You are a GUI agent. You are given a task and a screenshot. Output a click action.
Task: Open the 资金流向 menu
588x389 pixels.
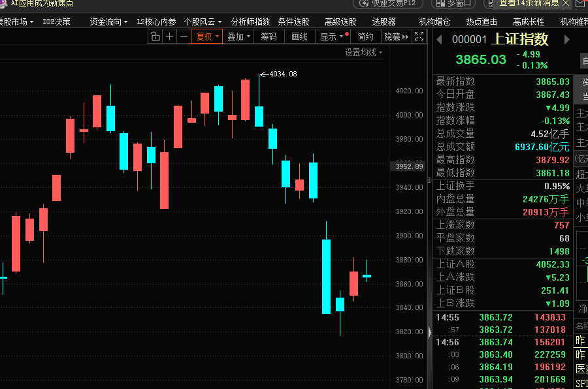[x=108, y=22]
